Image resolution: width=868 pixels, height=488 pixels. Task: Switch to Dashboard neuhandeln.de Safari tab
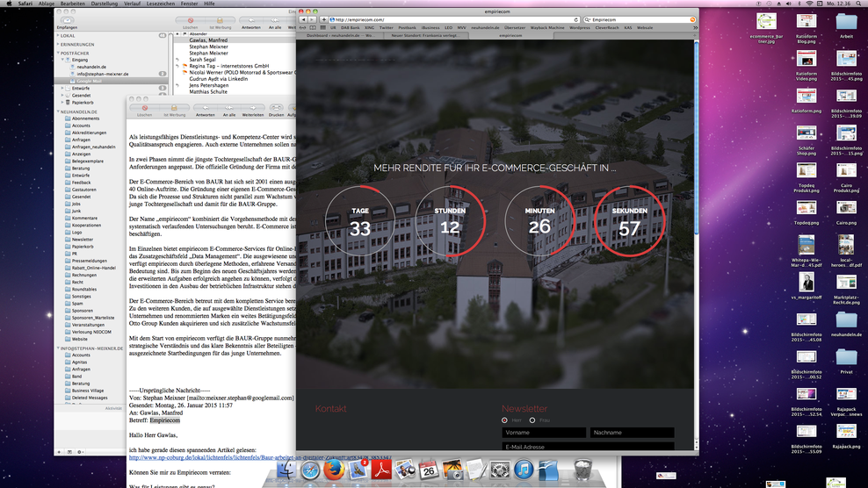click(340, 35)
